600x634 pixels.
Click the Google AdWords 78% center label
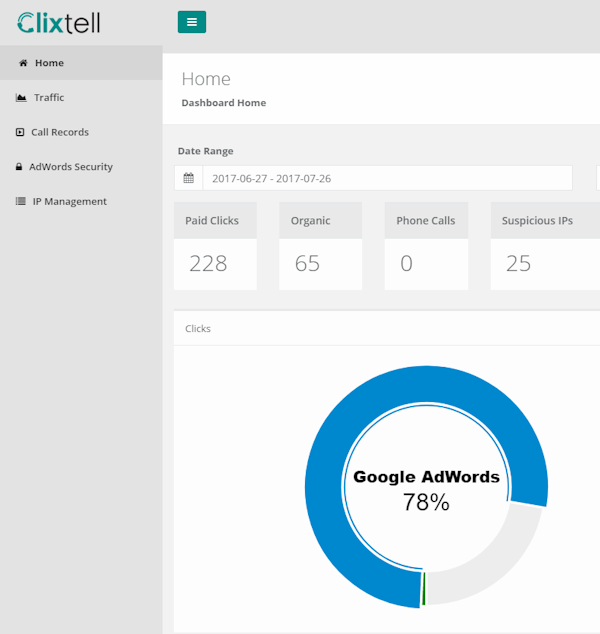[426, 490]
